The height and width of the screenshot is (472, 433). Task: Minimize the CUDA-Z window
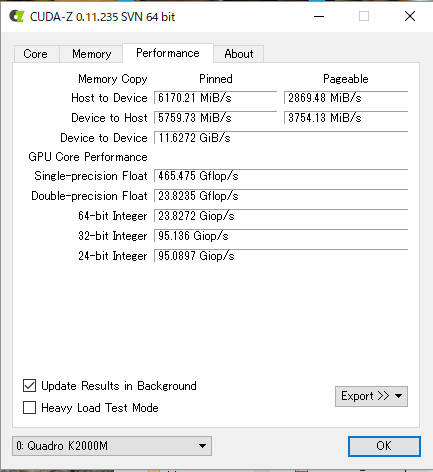coord(319,16)
